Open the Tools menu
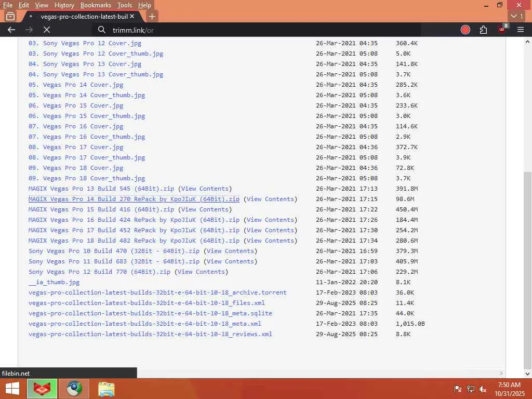The height and width of the screenshot is (399, 532). tap(125, 5)
